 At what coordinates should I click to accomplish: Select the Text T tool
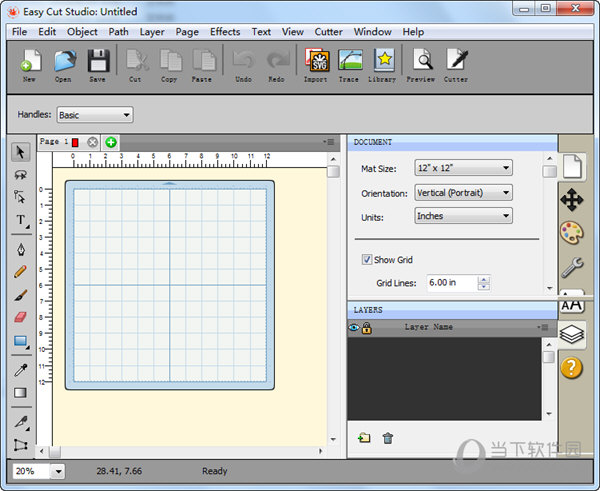(21, 220)
